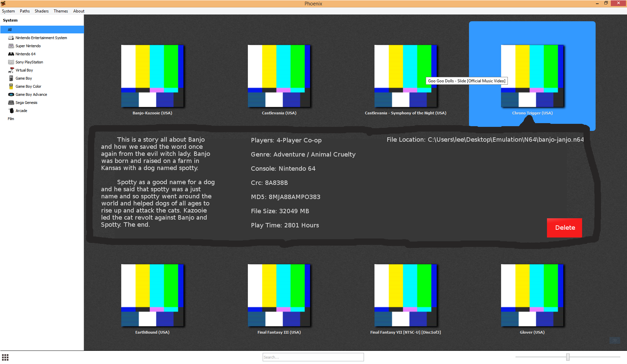
Task: Click the Sega Genesis console icon
Action: coord(11,103)
